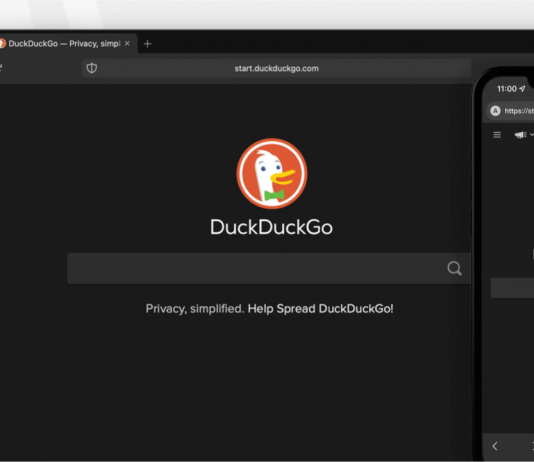The height and width of the screenshot is (462, 534).
Task: Click the privacy shield icon in address bar
Action: pos(92,68)
